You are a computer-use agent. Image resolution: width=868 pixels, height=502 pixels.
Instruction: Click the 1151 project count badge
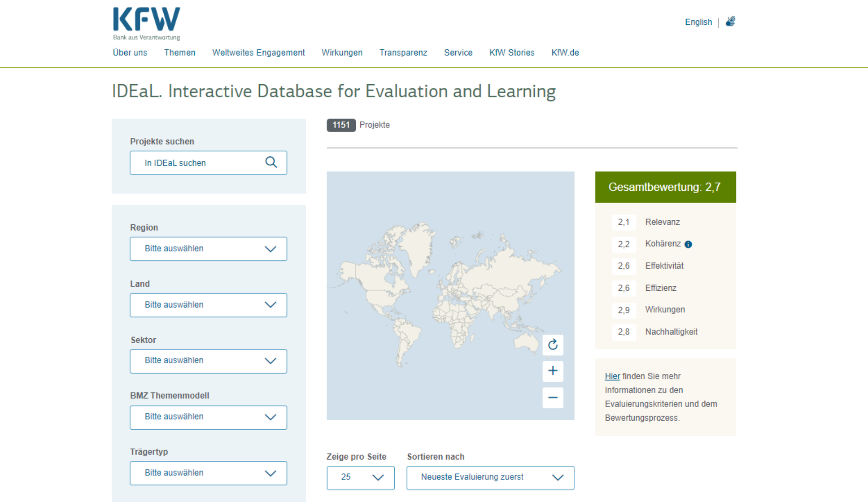pyautogui.click(x=341, y=125)
